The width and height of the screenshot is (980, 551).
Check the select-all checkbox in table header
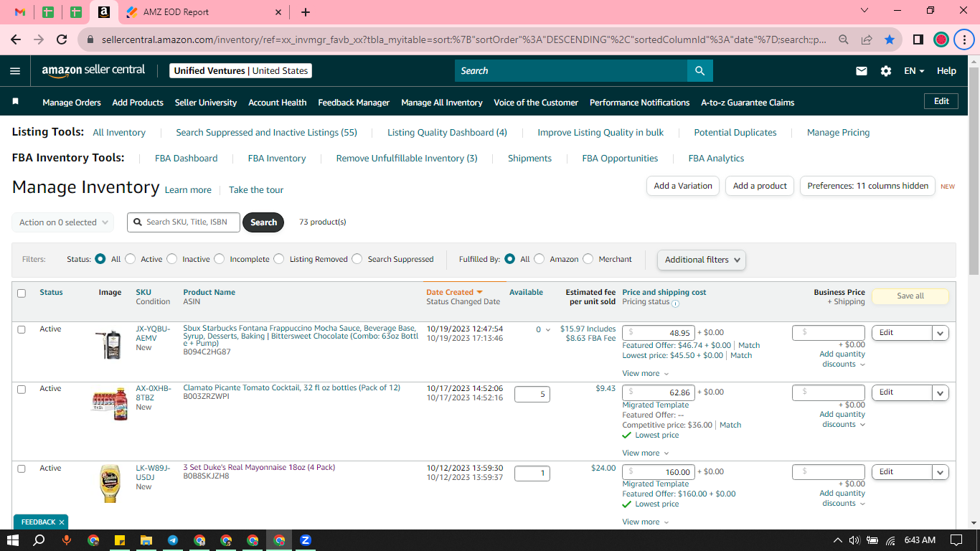point(22,293)
